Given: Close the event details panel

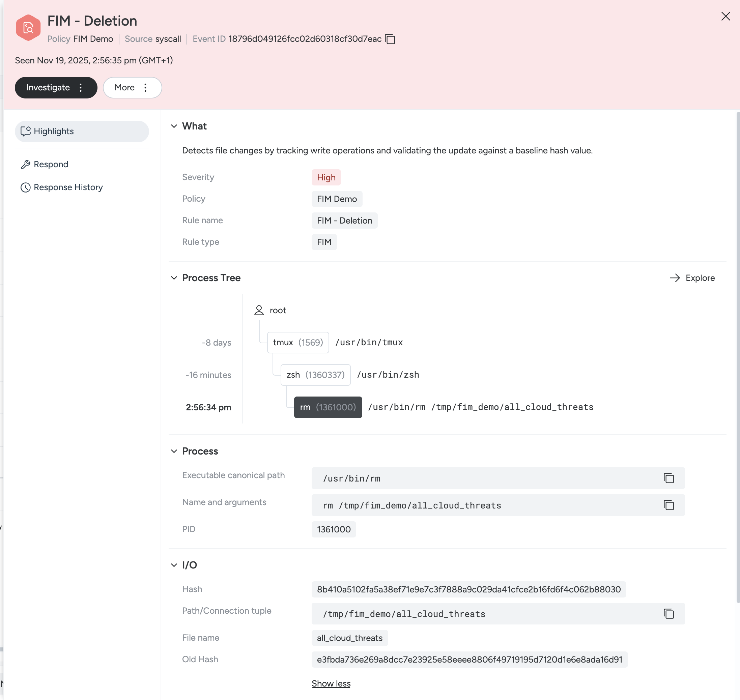Looking at the screenshot, I should [x=725, y=17].
